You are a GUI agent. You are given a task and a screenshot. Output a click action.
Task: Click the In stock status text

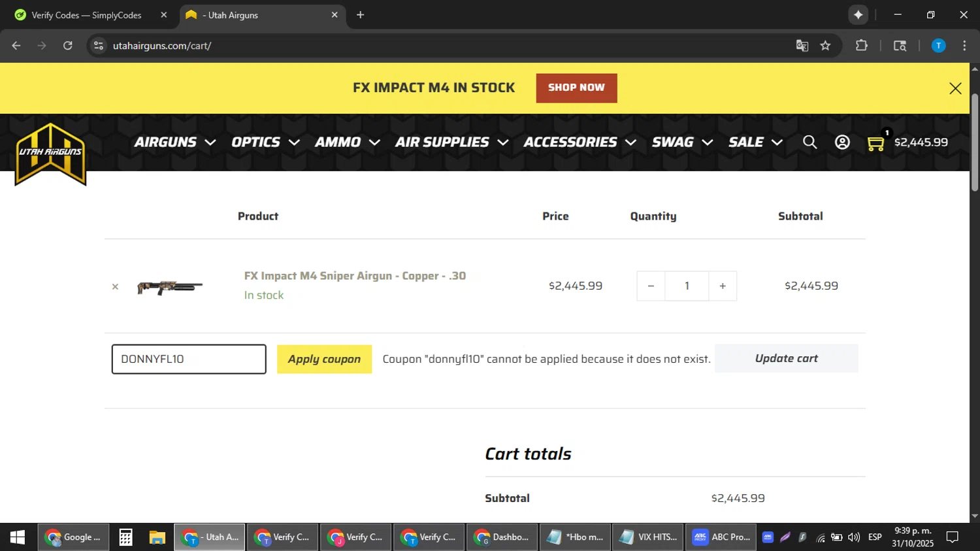(x=264, y=295)
